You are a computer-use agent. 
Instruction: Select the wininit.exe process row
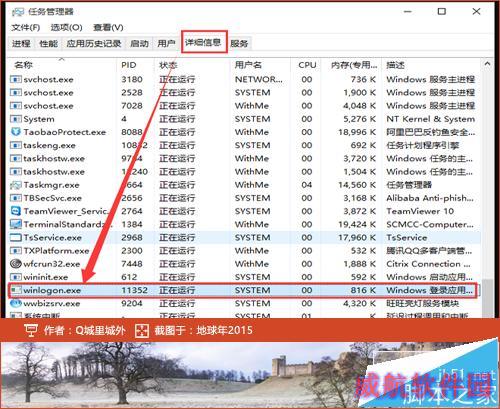coord(243,277)
